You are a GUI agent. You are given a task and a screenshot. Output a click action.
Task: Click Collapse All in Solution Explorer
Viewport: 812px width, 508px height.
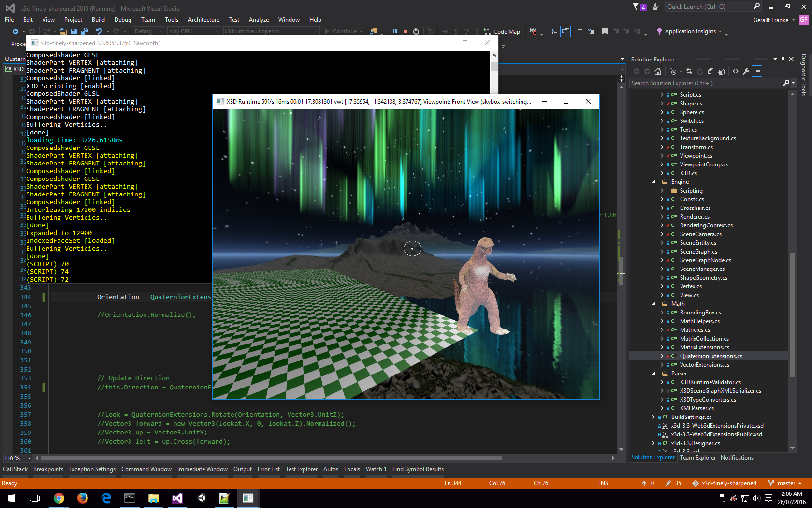pyautogui.click(x=710, y=71)
